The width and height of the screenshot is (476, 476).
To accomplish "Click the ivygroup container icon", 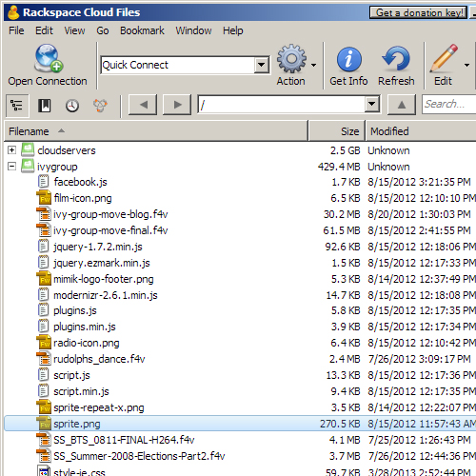I will [x=28, y=166].
